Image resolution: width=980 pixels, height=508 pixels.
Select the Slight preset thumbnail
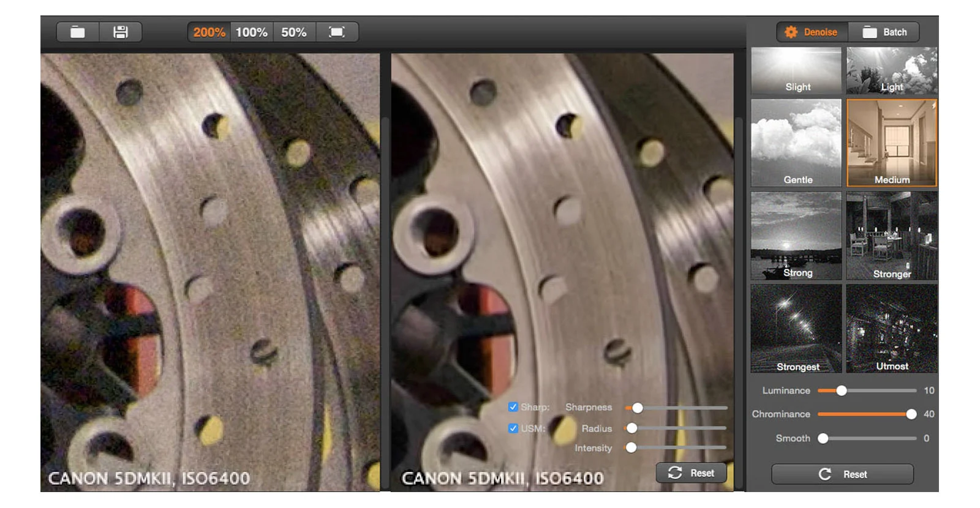(x=796, y=70)
